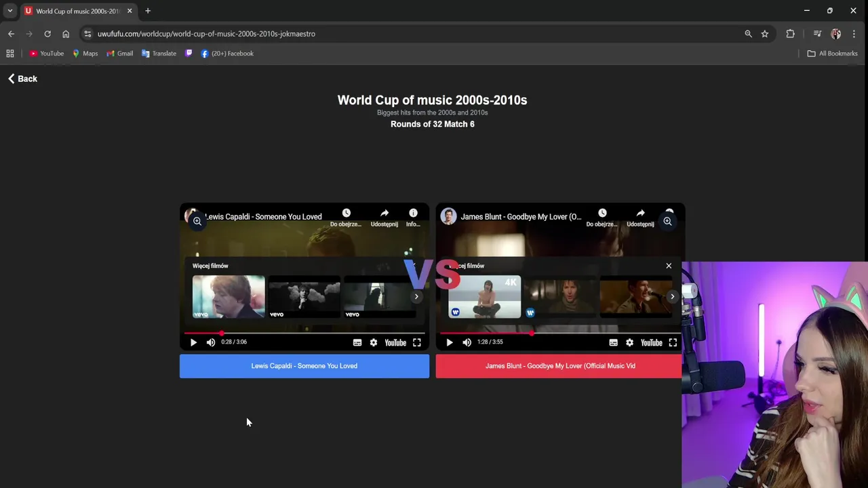The width and height of the screenshot is (868, 488).
Task: Play the Lewis Capaldi video
Action: [x=193, y=342]
